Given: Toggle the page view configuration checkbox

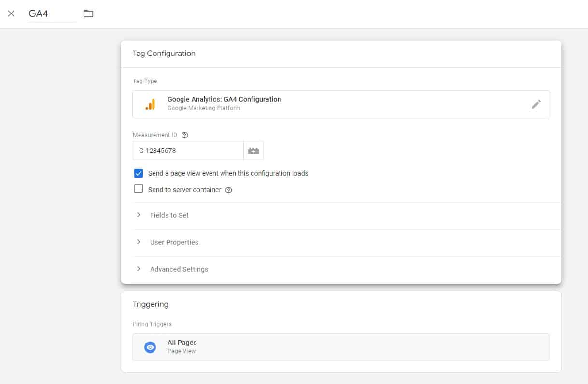Looking at the screenshot, I should (139, 173).
